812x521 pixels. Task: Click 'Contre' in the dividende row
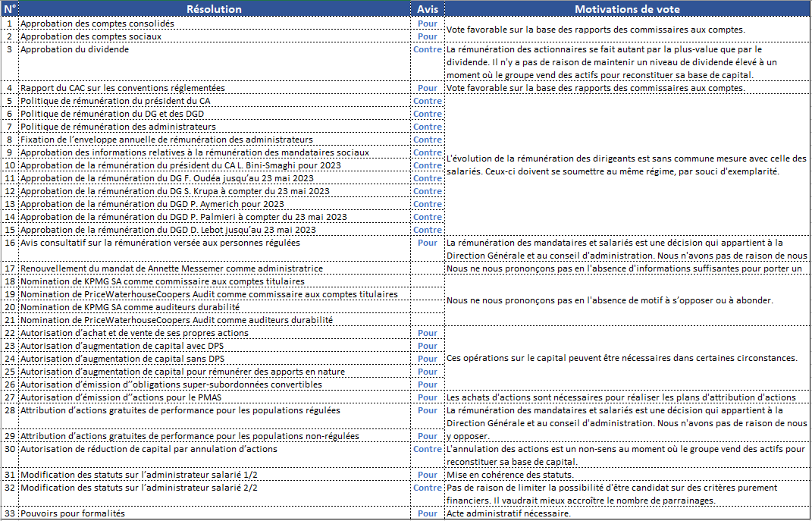(x=428, y=50)
